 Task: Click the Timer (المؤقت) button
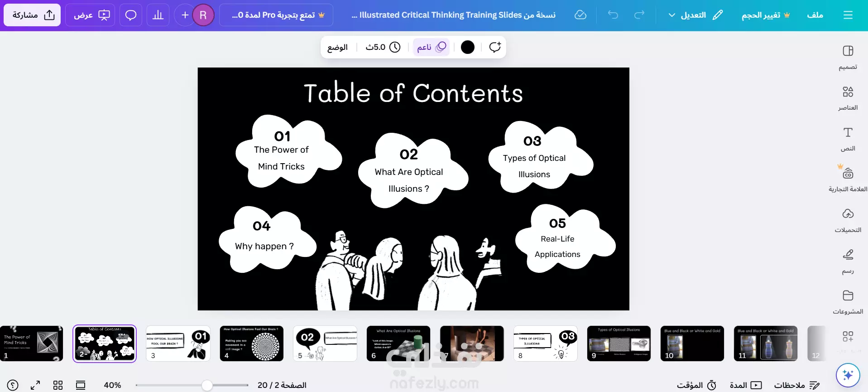tap(696, 385)
